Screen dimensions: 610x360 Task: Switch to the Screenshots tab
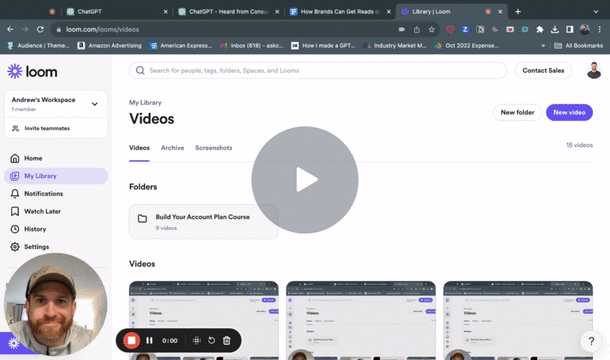[x=214, y=148]
